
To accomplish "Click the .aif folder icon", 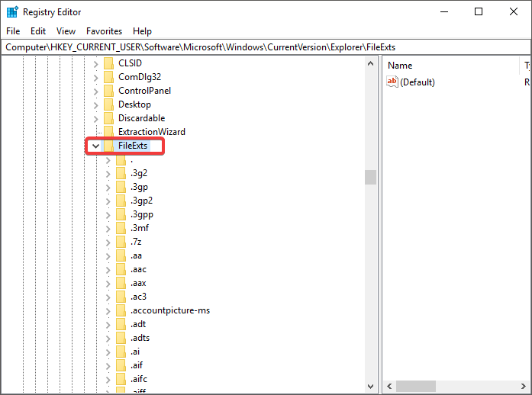I will [121, 365].
